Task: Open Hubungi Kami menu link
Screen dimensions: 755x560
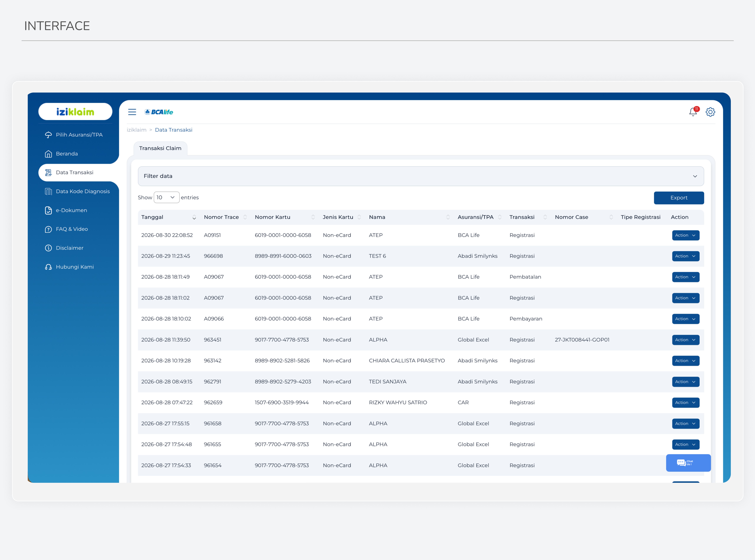Action: 75,267
